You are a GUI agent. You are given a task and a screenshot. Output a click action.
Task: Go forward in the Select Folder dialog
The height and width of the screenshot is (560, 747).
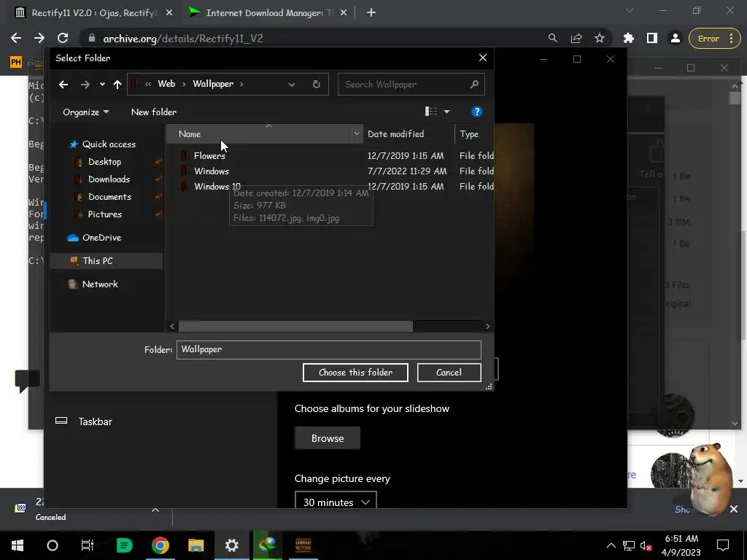click(85, 85)
